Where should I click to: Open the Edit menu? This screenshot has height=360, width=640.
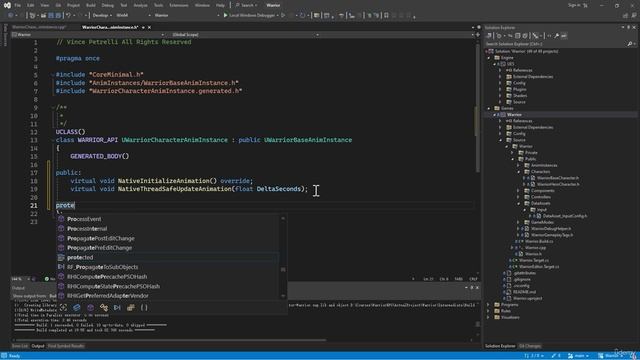tap(31, 5)
